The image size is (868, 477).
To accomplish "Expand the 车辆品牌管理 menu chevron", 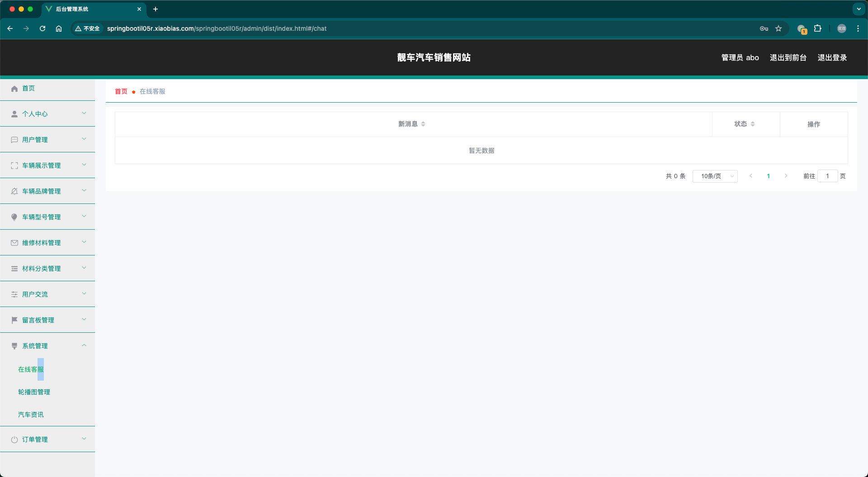I will (x=84, y=190).
